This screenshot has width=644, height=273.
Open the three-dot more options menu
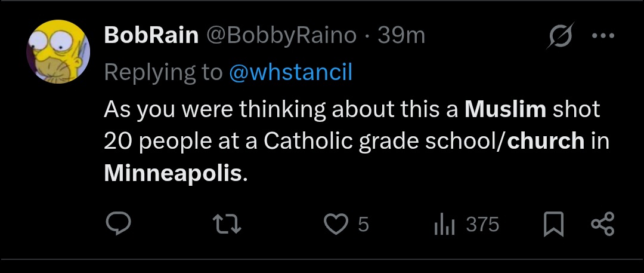tap(602, 35)
